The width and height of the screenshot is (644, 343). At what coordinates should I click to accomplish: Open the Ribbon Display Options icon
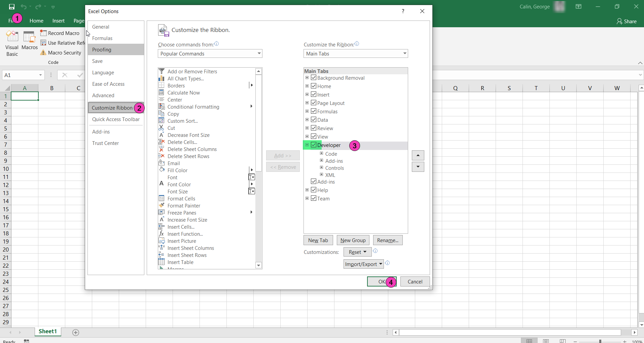pyautogui.click(x=579, y=6)
